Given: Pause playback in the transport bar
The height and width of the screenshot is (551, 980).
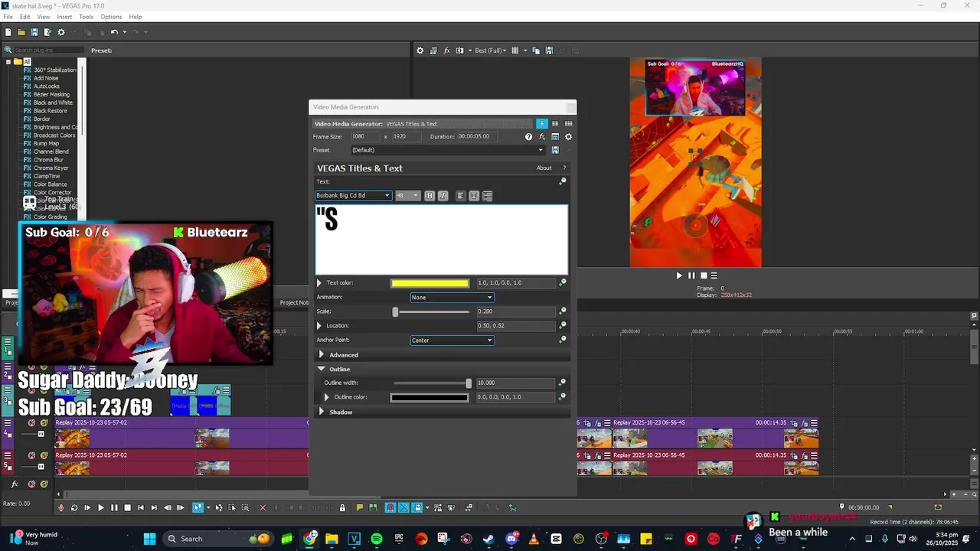Looking at the screenshot, I should [114, 507].
